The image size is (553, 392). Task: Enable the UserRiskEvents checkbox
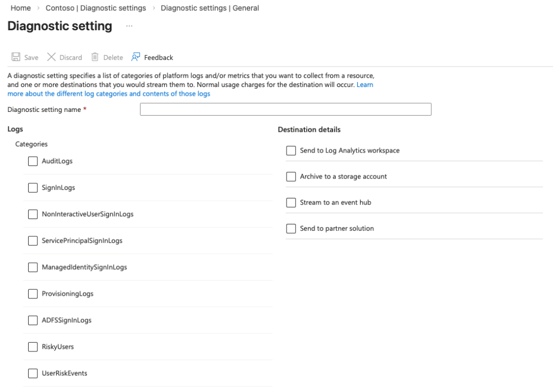click(x=33, y=373)
